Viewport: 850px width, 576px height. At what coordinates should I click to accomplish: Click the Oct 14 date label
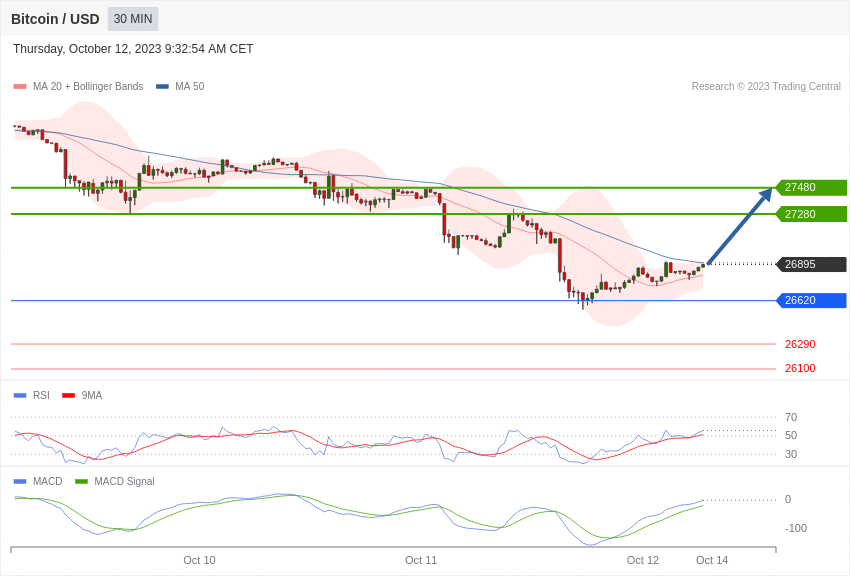click(x=712, y=560)
